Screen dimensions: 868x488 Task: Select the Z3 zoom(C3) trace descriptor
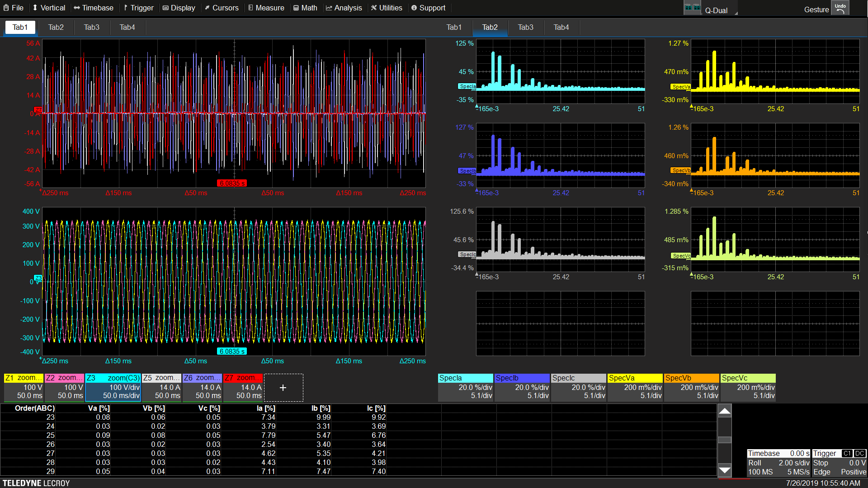113,387
